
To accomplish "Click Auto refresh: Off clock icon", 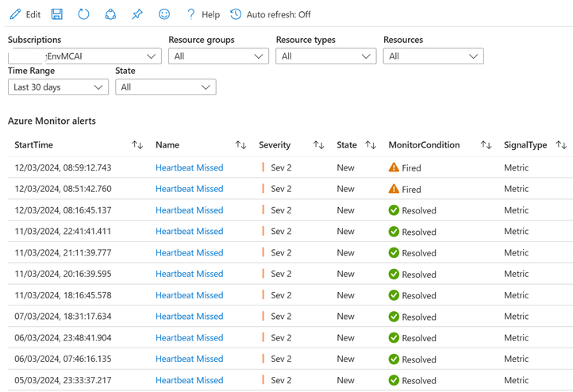I will coord(236,14).
